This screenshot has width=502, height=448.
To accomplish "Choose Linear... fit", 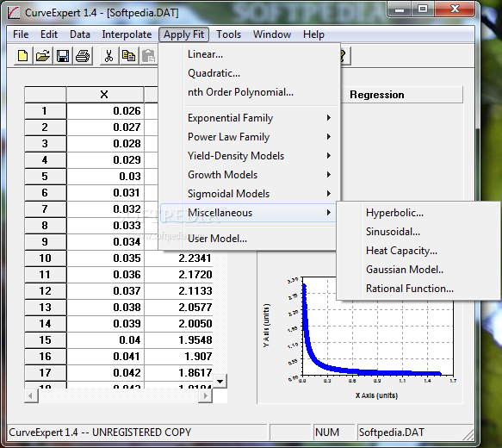I will (x=249, y=54).
